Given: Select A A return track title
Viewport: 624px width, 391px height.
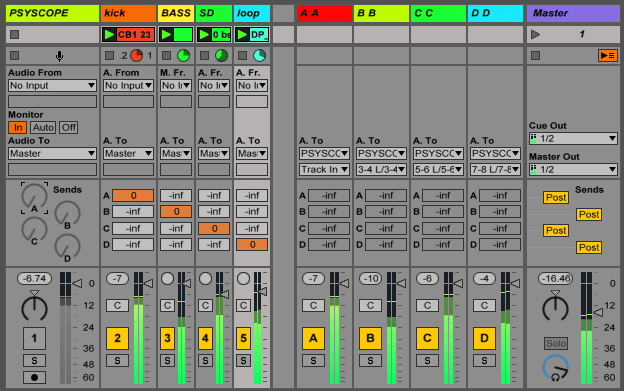Looking at the screenshot, I should 324,13.
